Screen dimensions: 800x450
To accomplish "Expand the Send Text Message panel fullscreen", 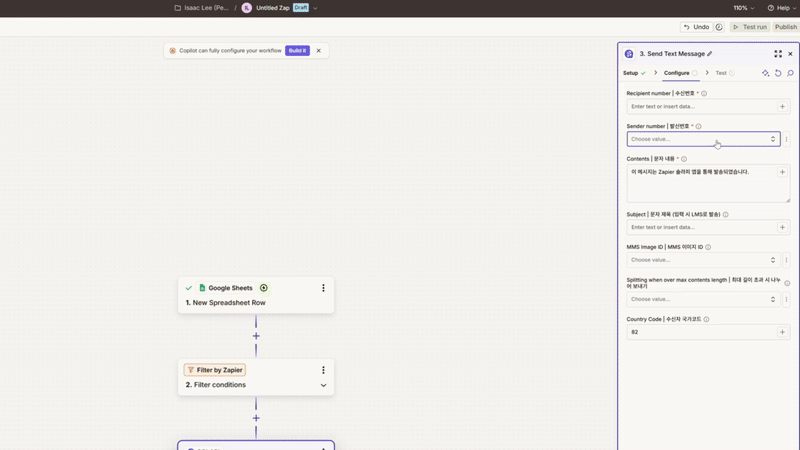I will point(778,54).
